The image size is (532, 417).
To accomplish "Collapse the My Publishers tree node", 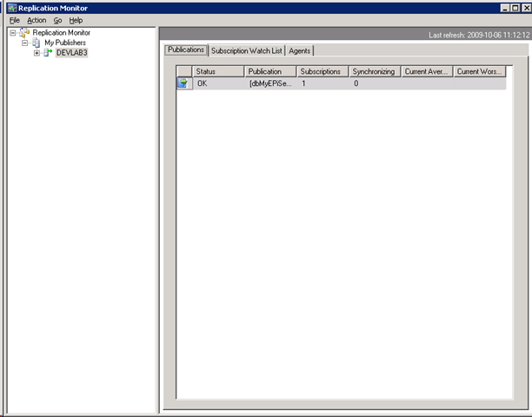I will point(25,43).
